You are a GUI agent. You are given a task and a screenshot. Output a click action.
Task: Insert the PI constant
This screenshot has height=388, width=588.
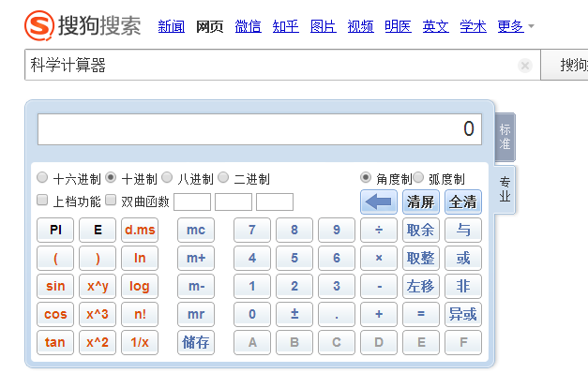point(55,230)
